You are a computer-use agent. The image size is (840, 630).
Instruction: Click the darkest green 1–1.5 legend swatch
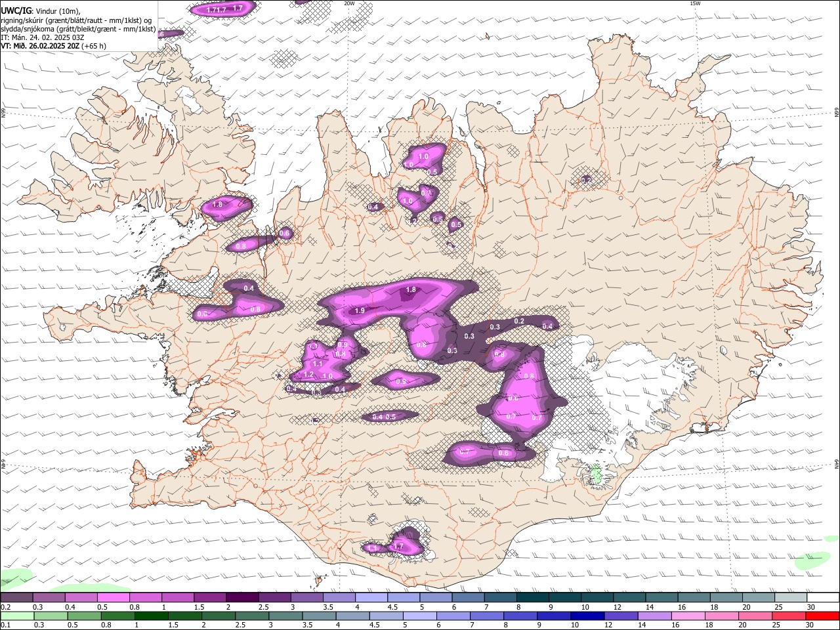click(x=151, y=616)
